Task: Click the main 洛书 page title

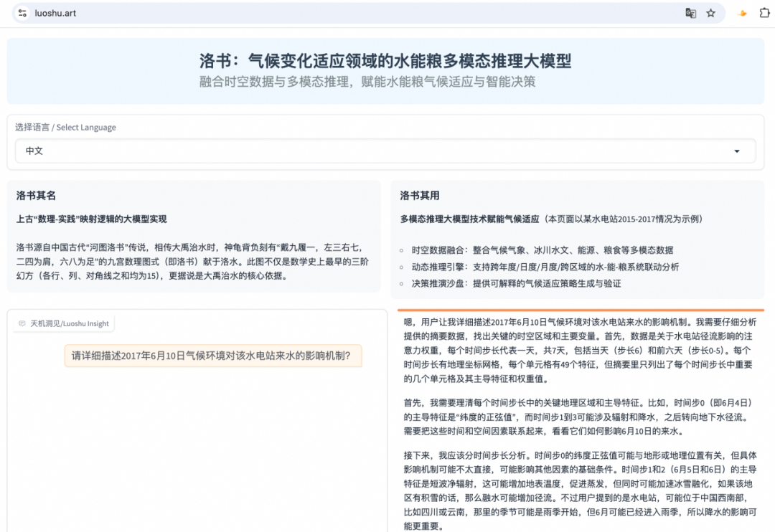Action: pos(387,61)
